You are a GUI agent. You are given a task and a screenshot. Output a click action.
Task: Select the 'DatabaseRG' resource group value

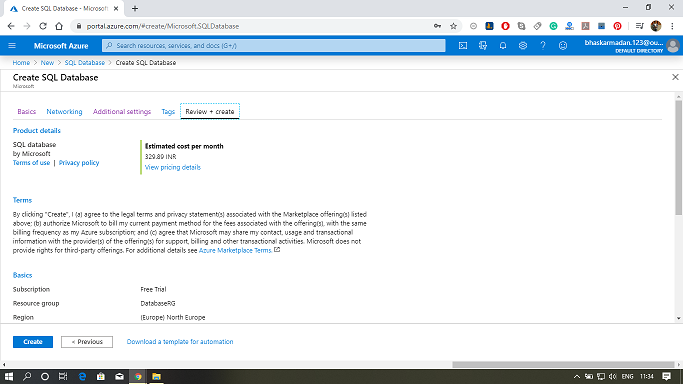(x=158, y=303)
